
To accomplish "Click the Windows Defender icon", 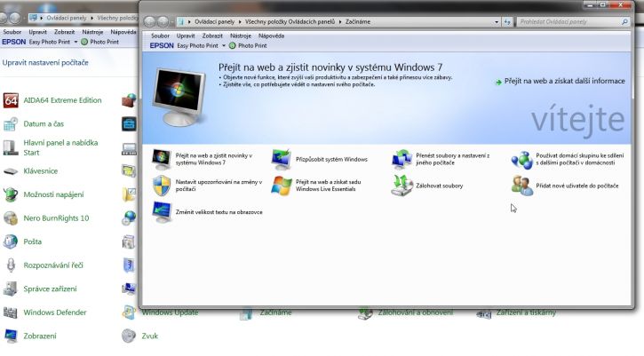I will [x=11, y=312].
